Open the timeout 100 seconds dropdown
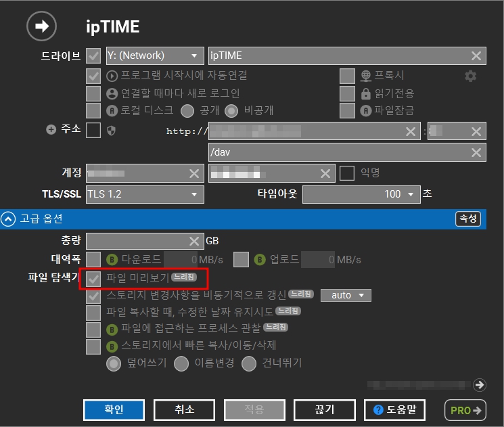This screenshot has height=427, width=504. click(x=361, y=194)
